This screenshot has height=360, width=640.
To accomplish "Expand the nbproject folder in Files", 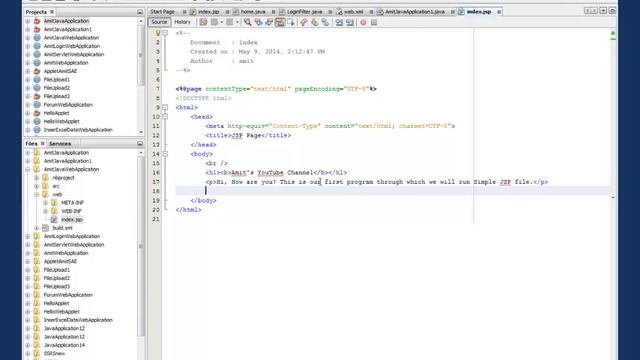I will point(37,178).
